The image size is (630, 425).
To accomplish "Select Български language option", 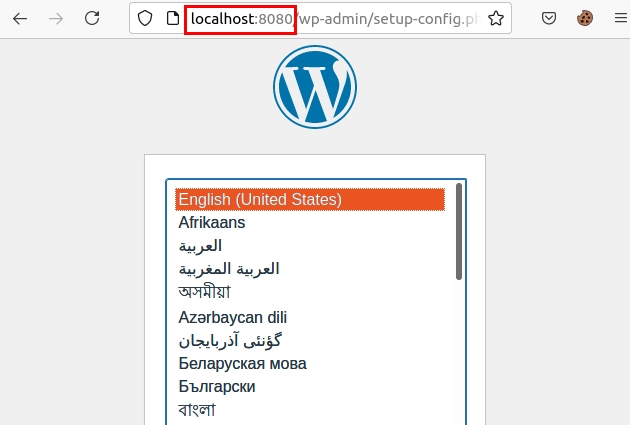I will coord(310,386).
